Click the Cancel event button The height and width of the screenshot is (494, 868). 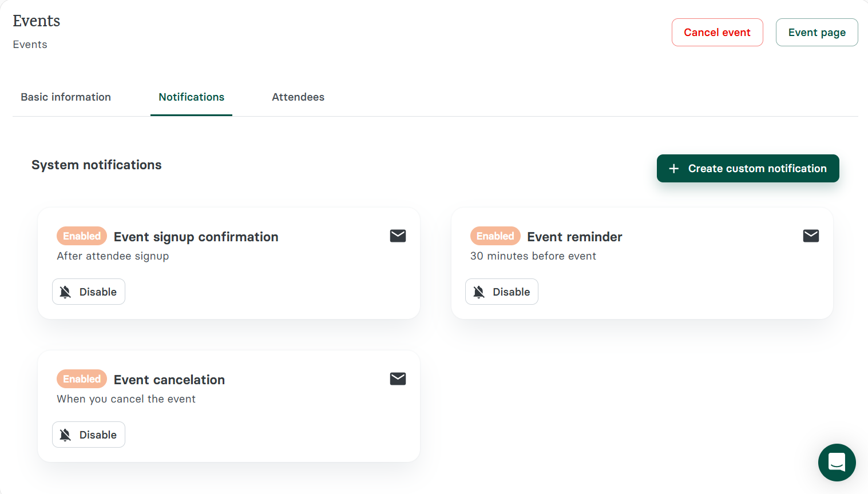pyautogui.click(x=717, y=32)
